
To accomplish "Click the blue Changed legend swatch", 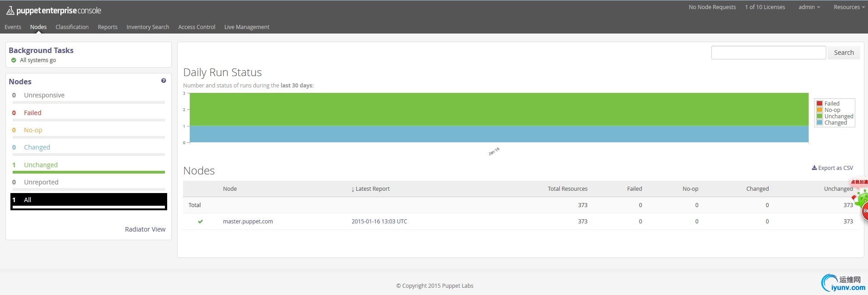I will pos(820,122).
